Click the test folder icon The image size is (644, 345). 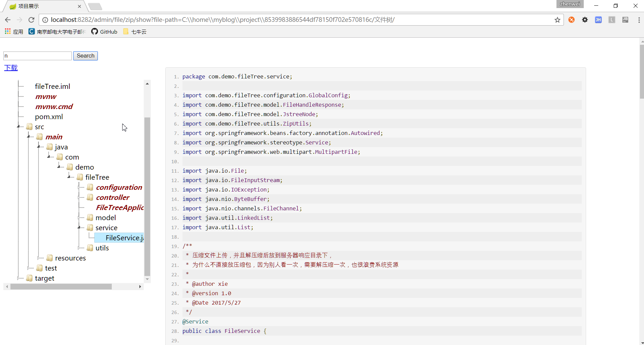coord(40,268)
